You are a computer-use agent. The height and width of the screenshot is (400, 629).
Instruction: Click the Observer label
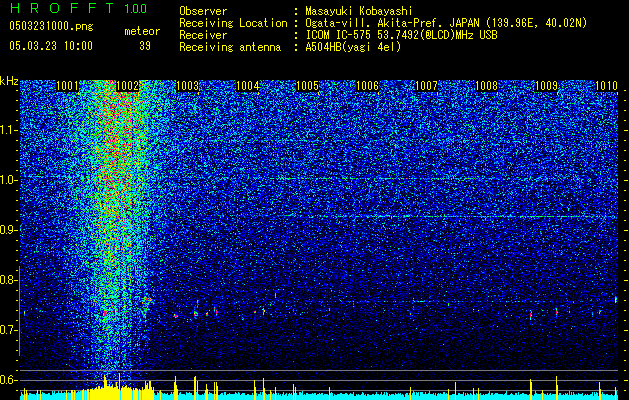[203, 11]
